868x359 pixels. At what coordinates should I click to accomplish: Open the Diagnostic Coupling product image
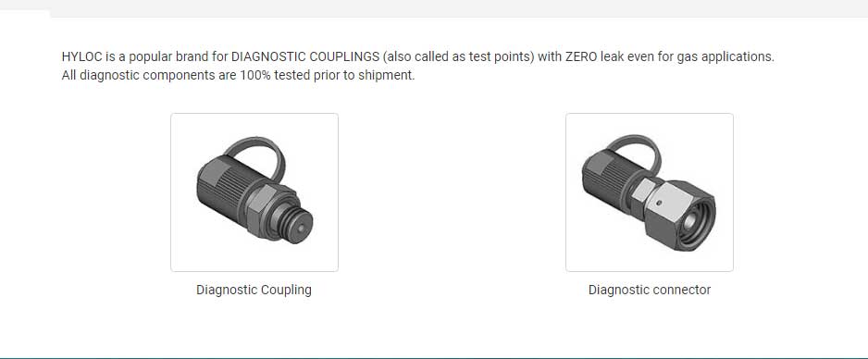tap(254, 192)
